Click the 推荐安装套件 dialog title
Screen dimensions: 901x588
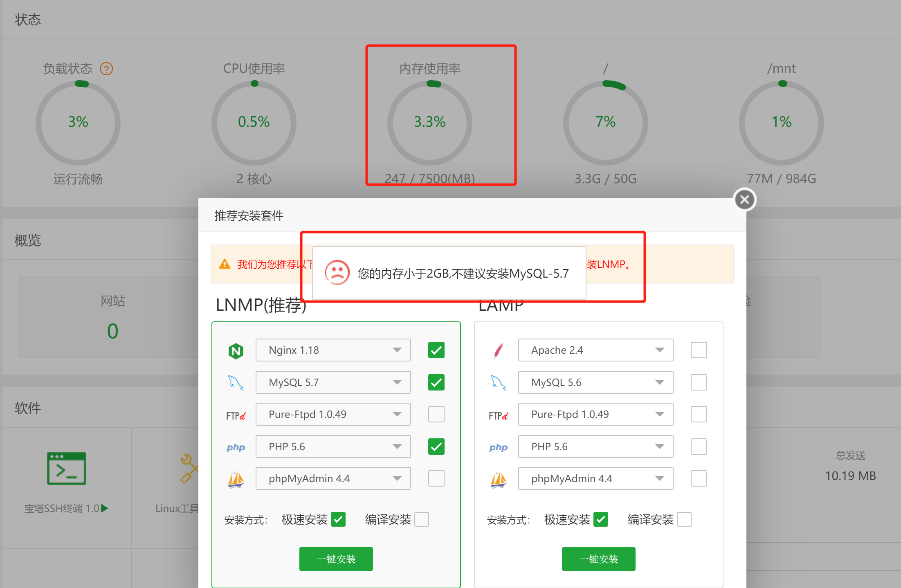coord(249,215)
